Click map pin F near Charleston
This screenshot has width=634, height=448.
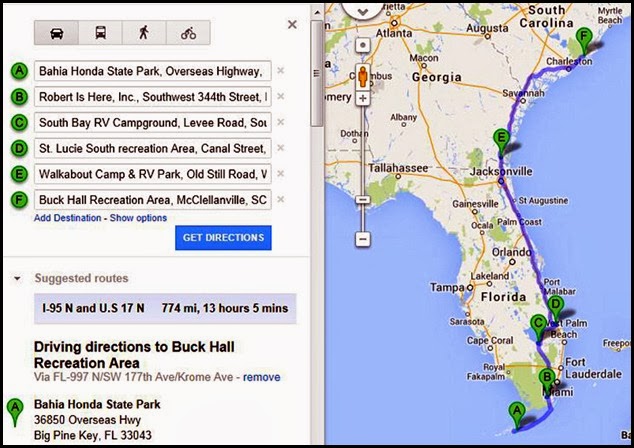point(584,41)
